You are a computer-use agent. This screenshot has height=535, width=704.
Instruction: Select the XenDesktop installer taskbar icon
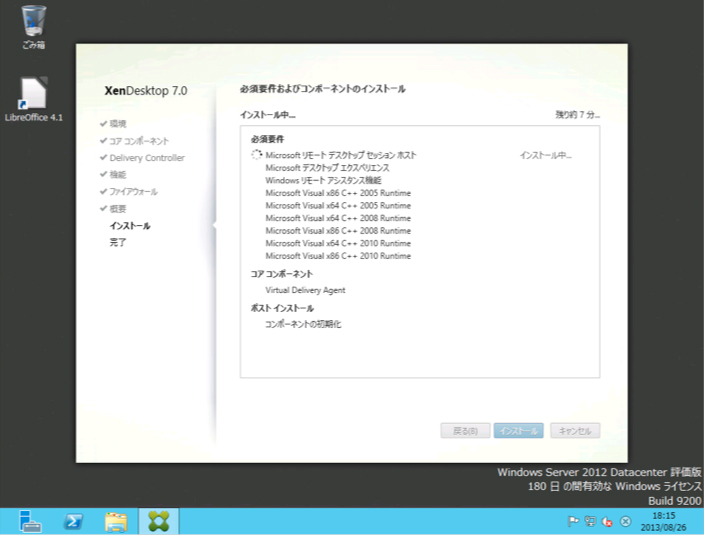[158, 522]
